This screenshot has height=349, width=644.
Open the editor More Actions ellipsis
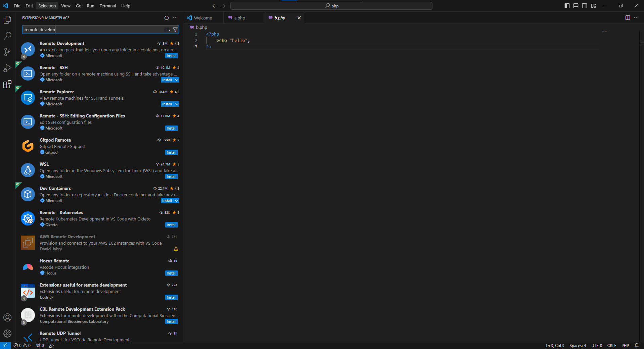tap(636, 18)
